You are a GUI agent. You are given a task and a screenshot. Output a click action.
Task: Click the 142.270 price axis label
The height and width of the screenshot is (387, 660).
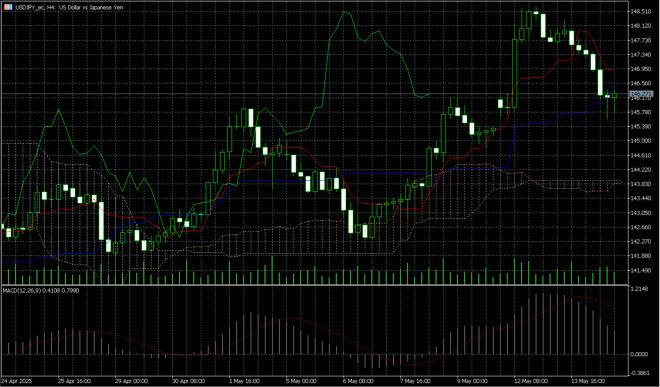pyautogui.click(x=641, y=241)
